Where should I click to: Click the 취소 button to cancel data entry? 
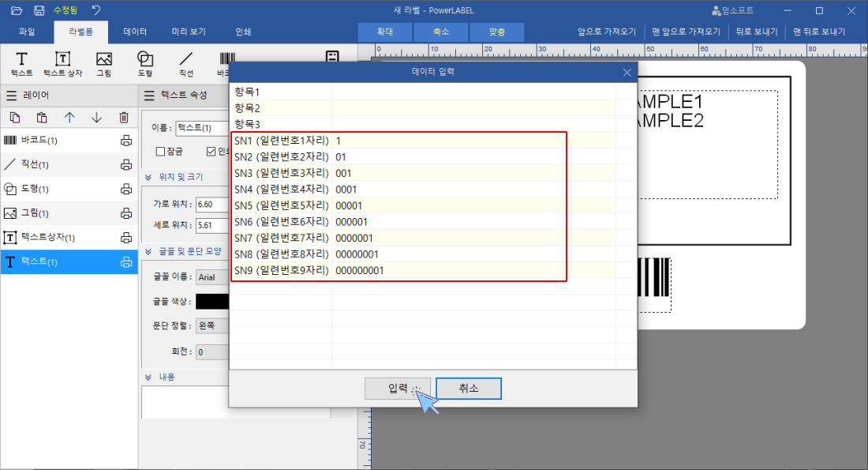(468, 388)
